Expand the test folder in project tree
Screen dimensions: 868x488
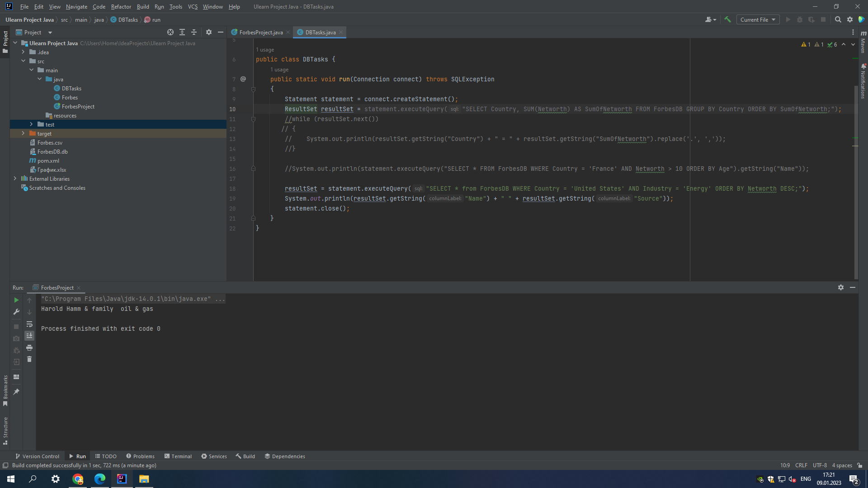31,124
